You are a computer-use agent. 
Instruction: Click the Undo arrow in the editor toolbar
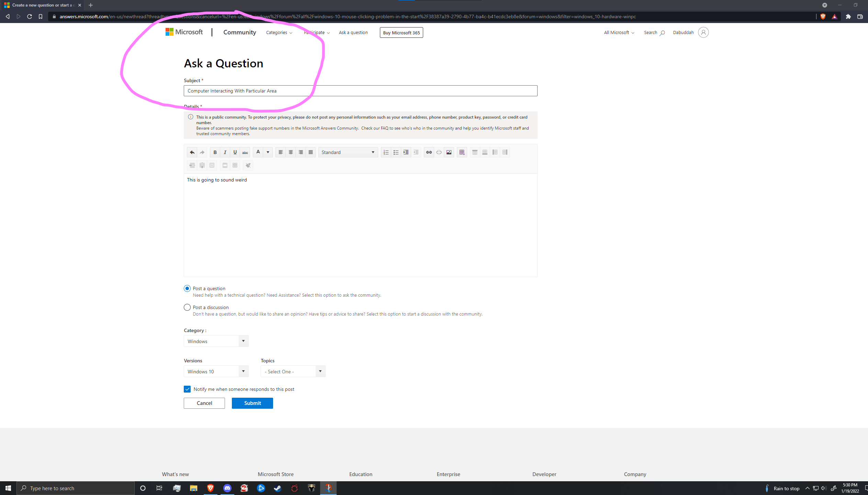tap(192, 152)
